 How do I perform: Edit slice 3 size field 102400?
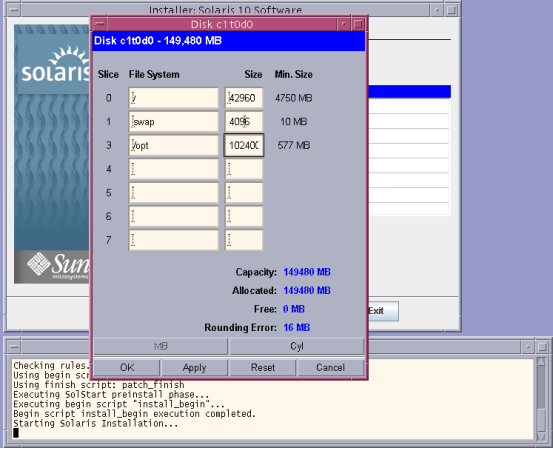click(x=244, y=145)
